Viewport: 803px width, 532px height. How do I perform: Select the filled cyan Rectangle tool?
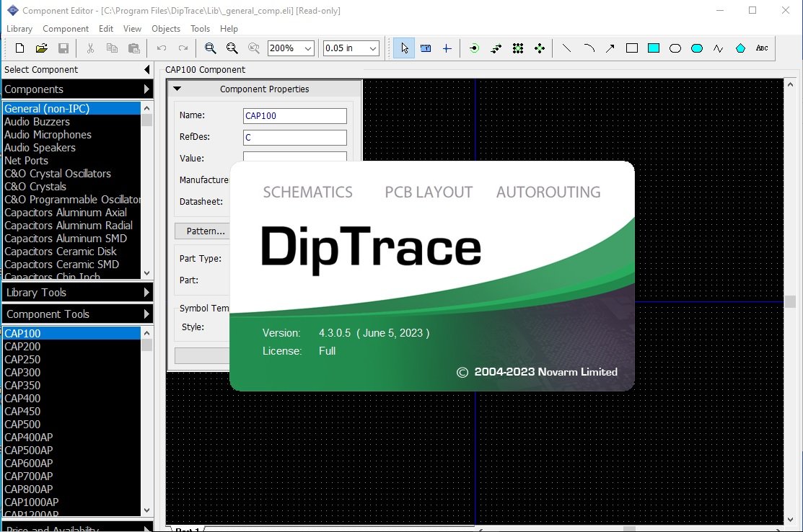(654, 48)
